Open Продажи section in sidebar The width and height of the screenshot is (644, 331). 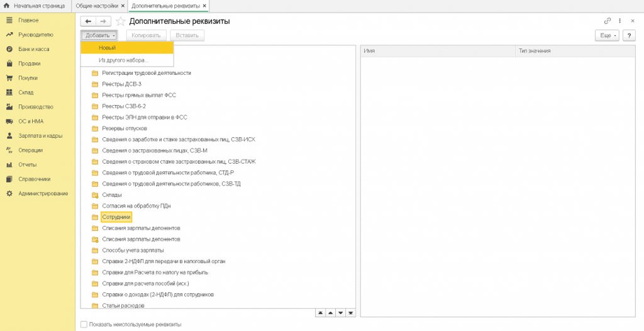coord(29,64)
